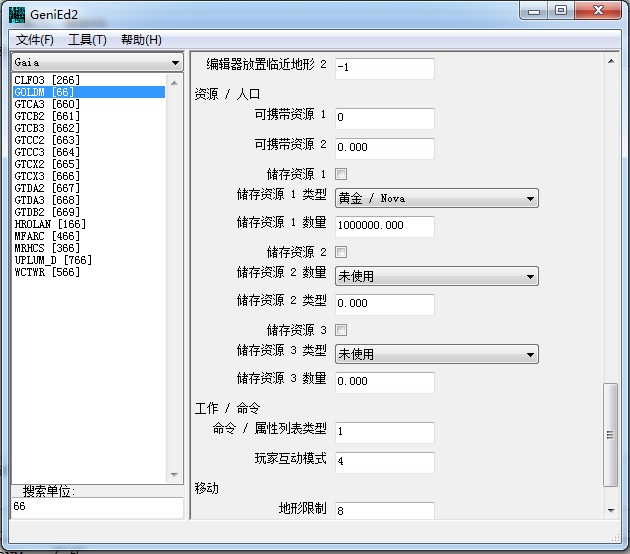Open the 帮助(H) menu
630x554 pixels.
coord(140,40)
